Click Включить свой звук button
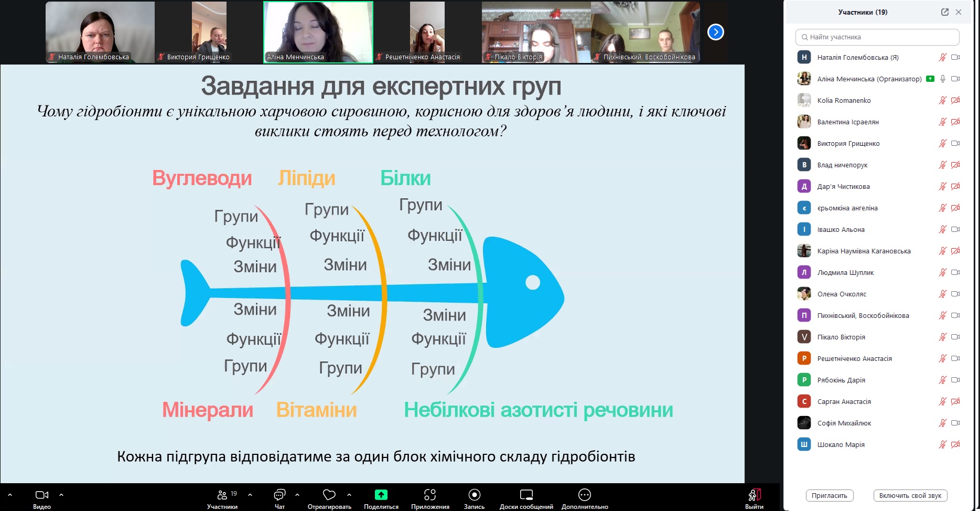The image size is (980, 511). 910,495
